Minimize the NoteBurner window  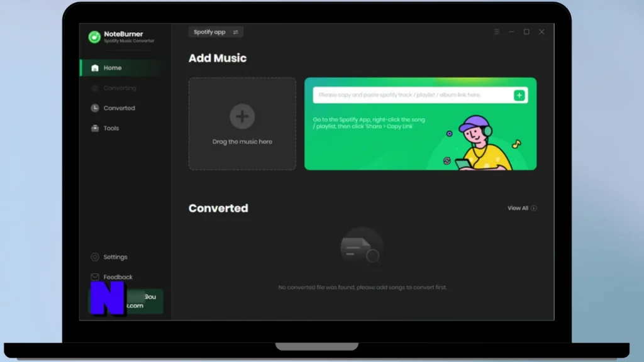click(511, 31)
